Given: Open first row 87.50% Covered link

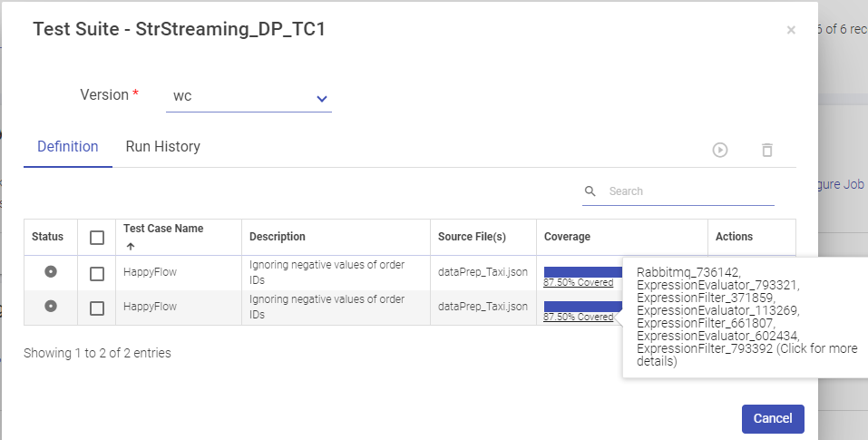Looking at the screenshot, I should click(x=578, y=283).
